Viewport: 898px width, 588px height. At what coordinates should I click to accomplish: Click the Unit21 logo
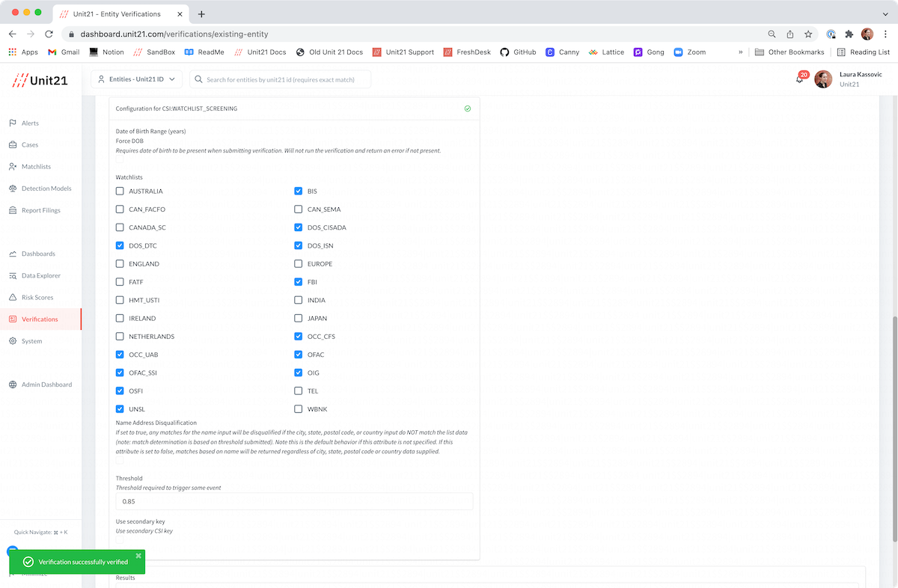40,80
